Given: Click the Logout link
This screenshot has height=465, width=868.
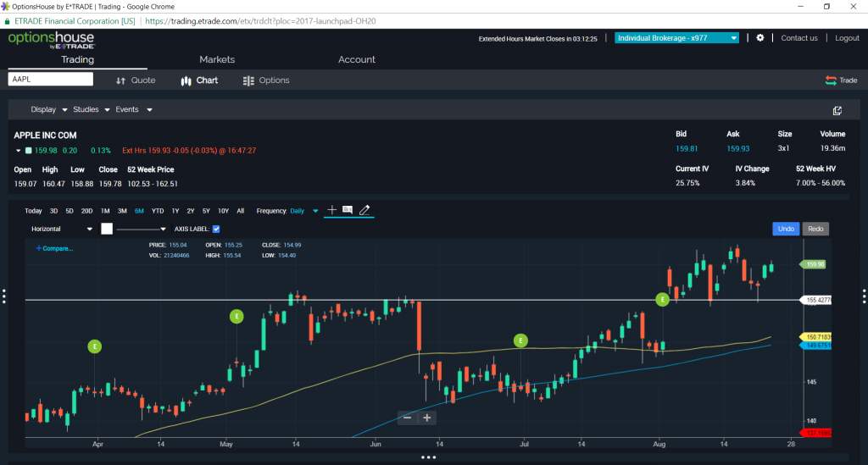Looking at the screenshot, I should coord(847,38).
